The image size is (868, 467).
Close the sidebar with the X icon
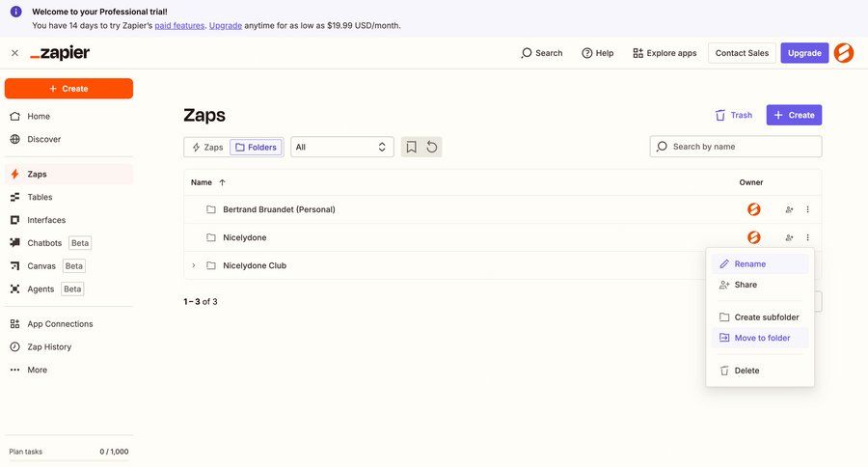[x=14, y=53]
